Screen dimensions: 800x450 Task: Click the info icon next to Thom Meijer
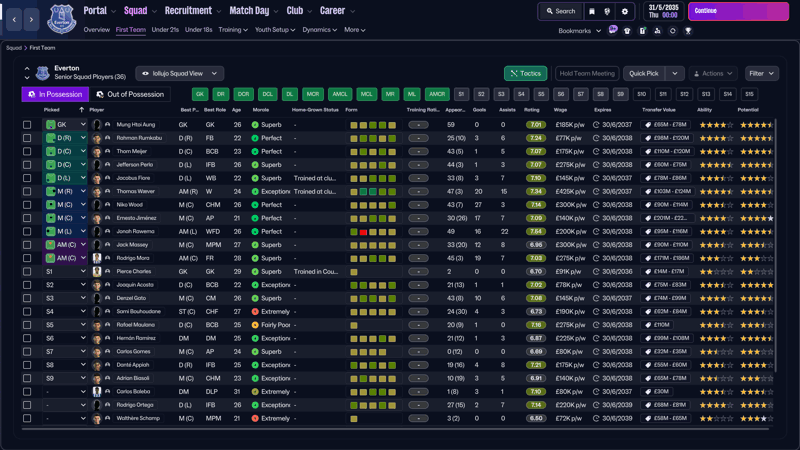coord(107,152)
